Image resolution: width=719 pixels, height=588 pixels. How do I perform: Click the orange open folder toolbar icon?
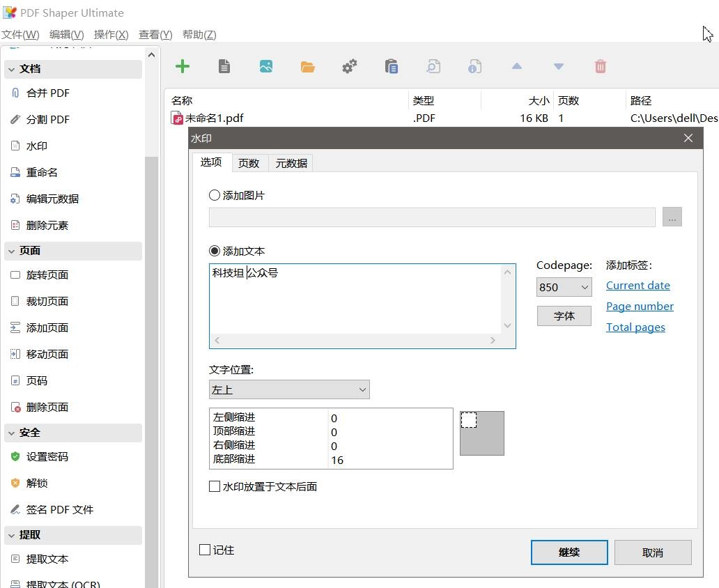(x=308, y=67)
